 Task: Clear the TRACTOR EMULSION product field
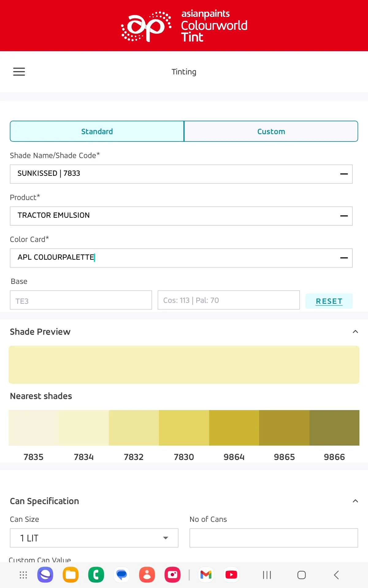click(344, 216)
